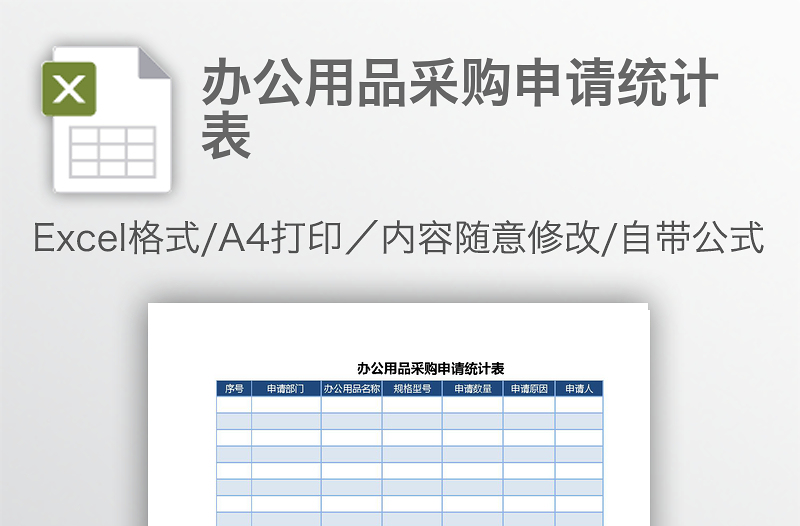Select the 规格型号 column header
Image resolution: width=800 pixels, height=526 pixels.
point(412,389)
